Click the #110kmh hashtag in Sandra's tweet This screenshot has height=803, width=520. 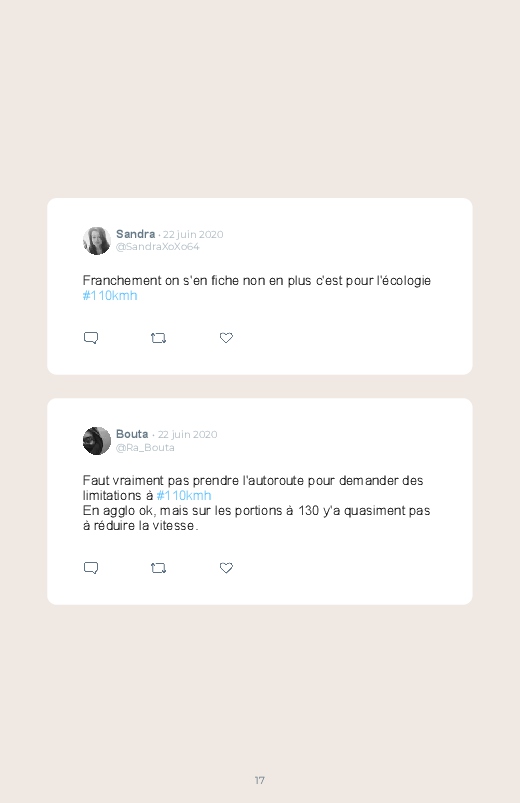(110, 295)
